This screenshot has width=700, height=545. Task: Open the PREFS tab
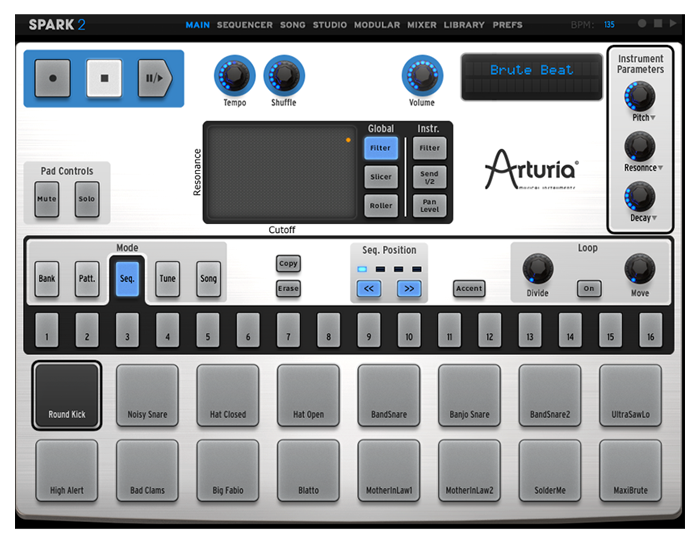click(x=508, y=25)
